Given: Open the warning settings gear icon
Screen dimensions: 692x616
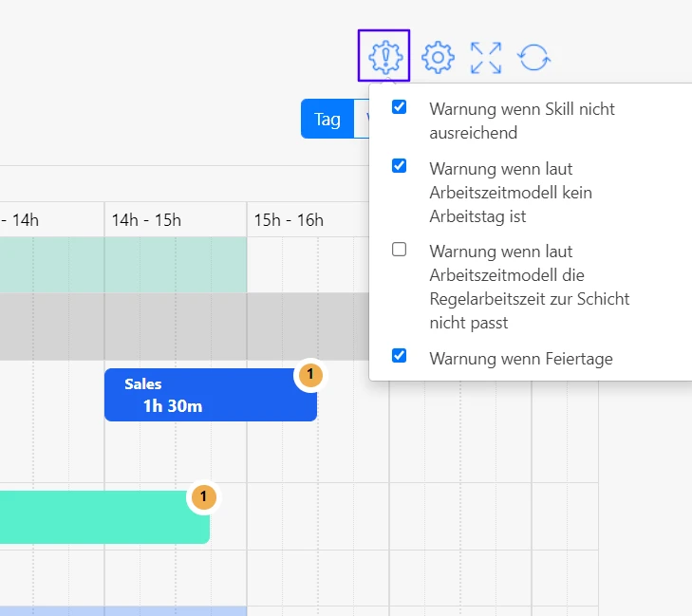Looking at the screenshot, I should pyautogui.click(x=383, y=56).
